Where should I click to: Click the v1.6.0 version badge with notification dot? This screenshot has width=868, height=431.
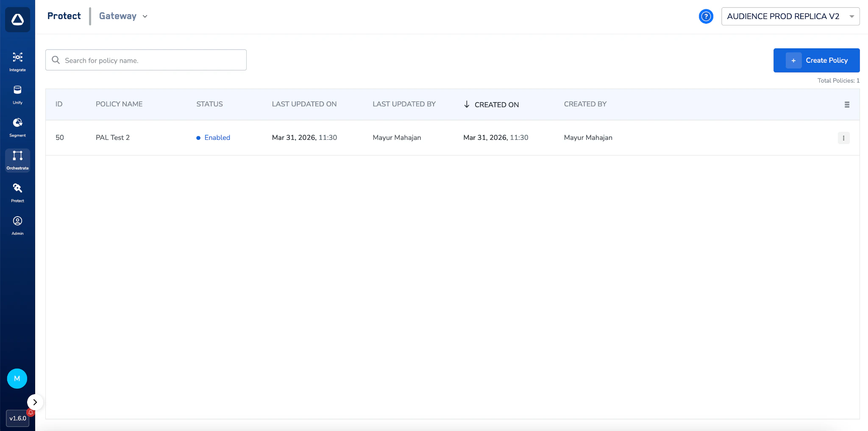click(x=18, y=418)
